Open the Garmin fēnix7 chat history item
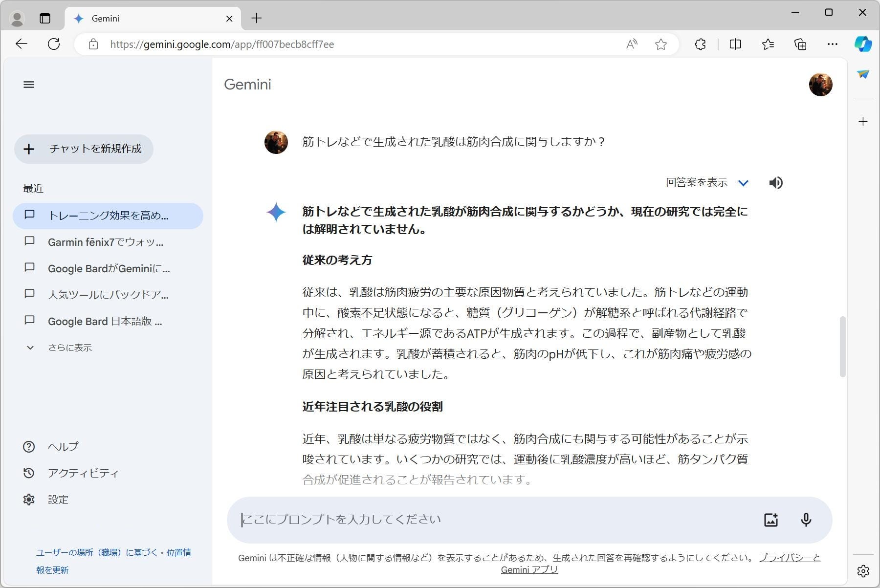880x588 pixels. 108,242
